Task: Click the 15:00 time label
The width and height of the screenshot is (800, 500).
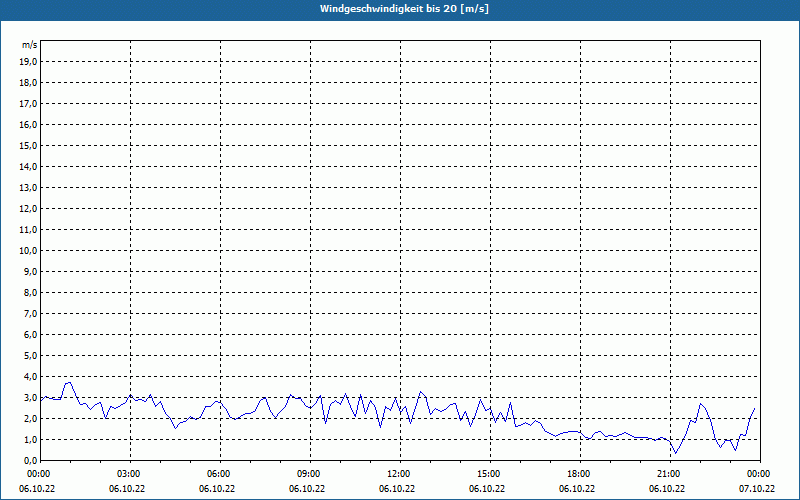Action: click(x=489, y=474)
